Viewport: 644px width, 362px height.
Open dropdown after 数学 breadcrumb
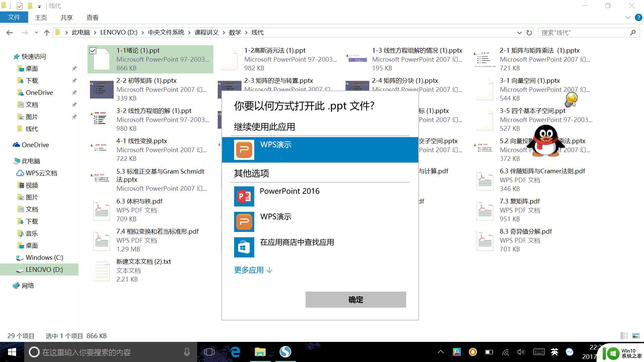pos(246,33)
